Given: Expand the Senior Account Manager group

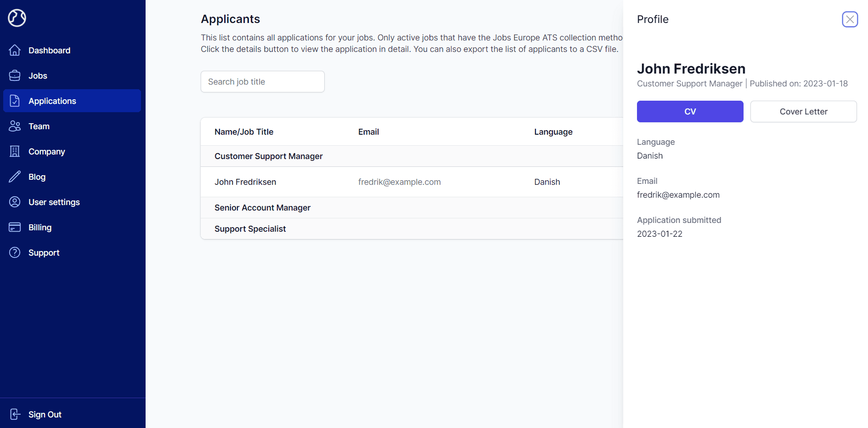Looking at the screenshot, I should click(x=262, y=208).
